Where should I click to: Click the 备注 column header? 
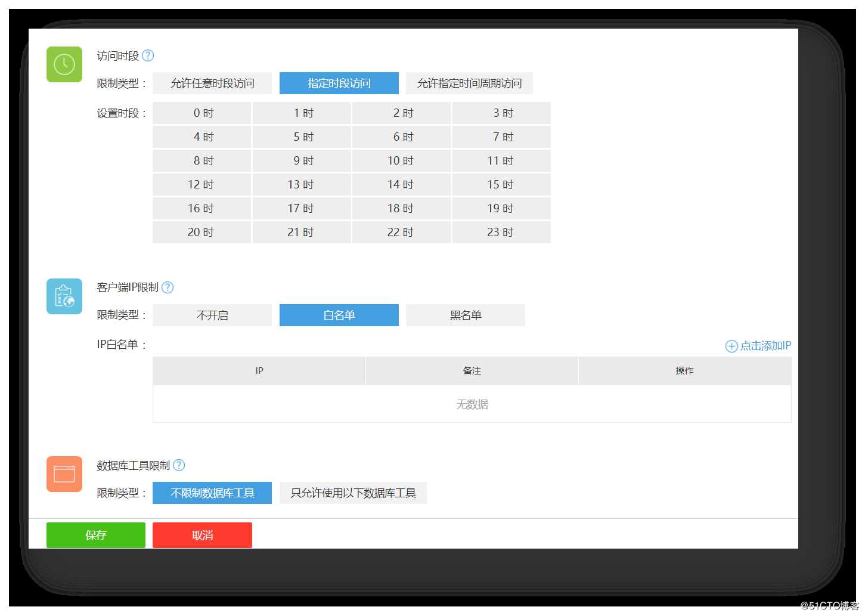pos(472,371)
